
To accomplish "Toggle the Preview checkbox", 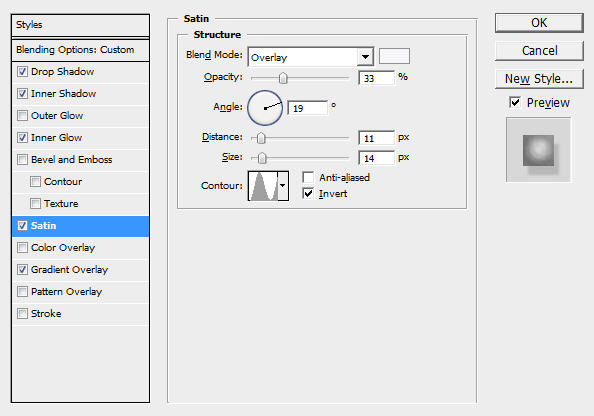I will (515, 102).
